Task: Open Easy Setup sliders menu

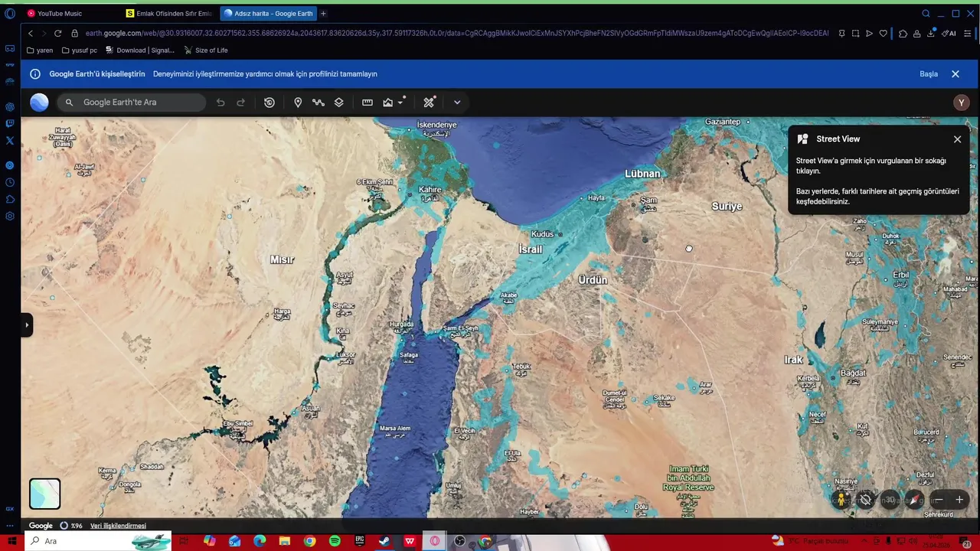Action: pyautogui.click(x=968, y=33)
